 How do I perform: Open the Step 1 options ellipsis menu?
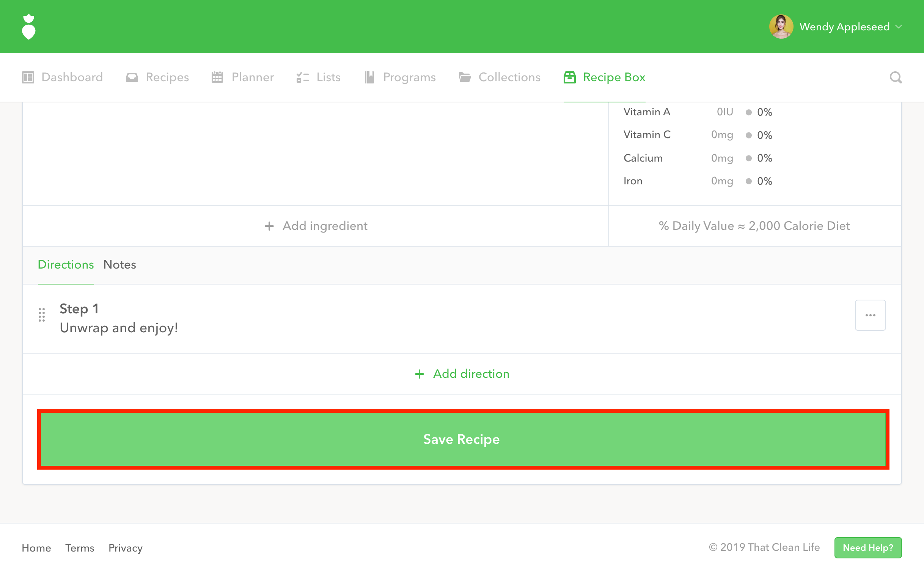point(870,315)
